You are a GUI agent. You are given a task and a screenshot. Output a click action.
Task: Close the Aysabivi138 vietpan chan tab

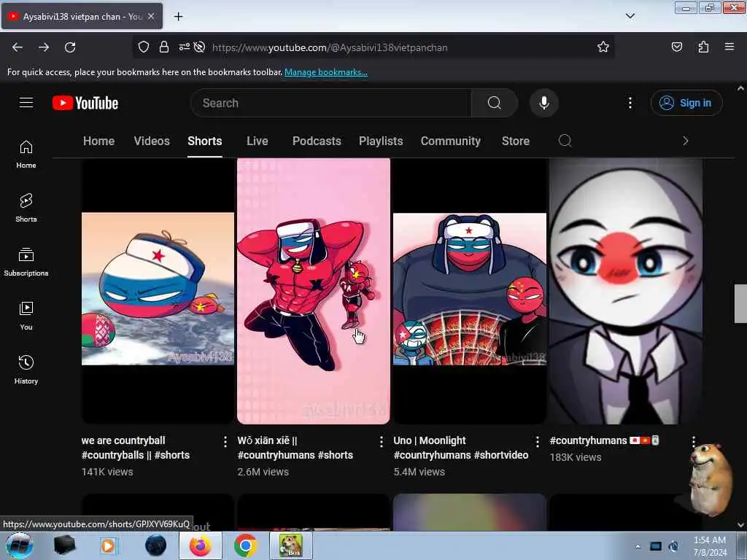pos(151,16)
